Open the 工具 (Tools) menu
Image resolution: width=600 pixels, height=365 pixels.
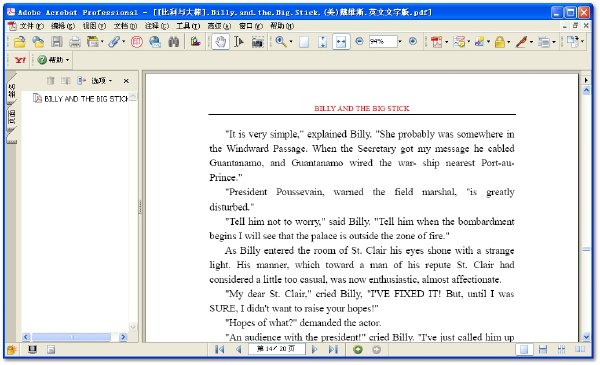[x=188, y=26]
